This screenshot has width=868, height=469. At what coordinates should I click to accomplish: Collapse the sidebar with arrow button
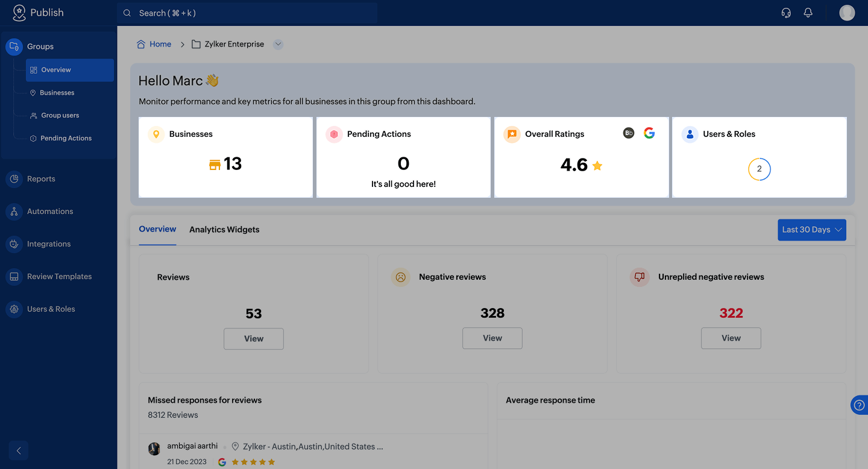(19, 450)
